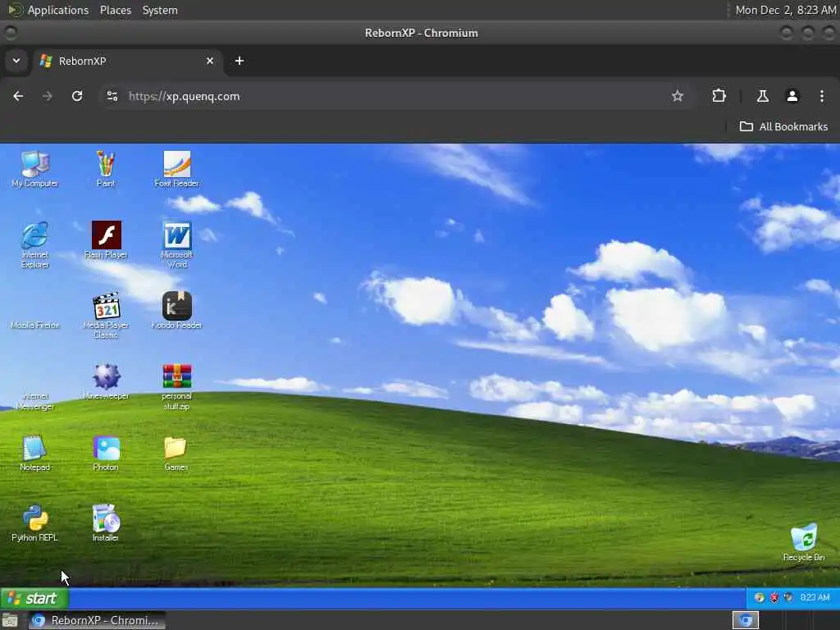Screen dimensions: 840x630
Task: Open a new tab with plus button
Action: (240, 61)
